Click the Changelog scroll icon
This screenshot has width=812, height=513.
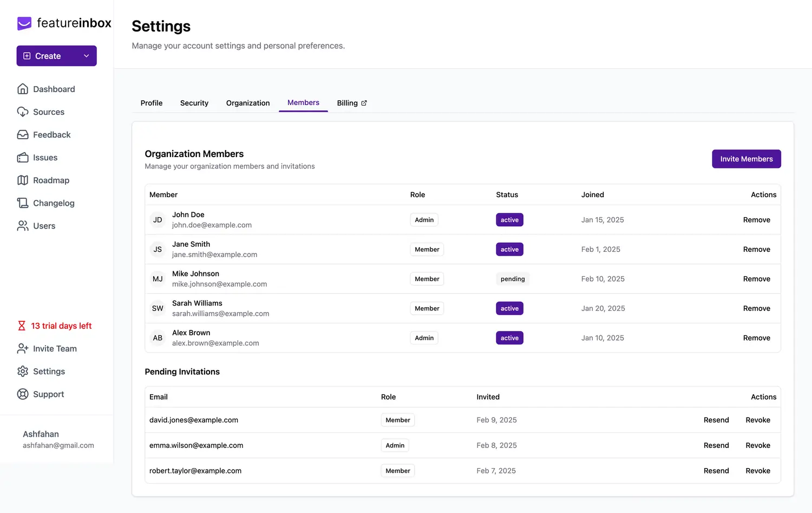click(x=23, y=203)
